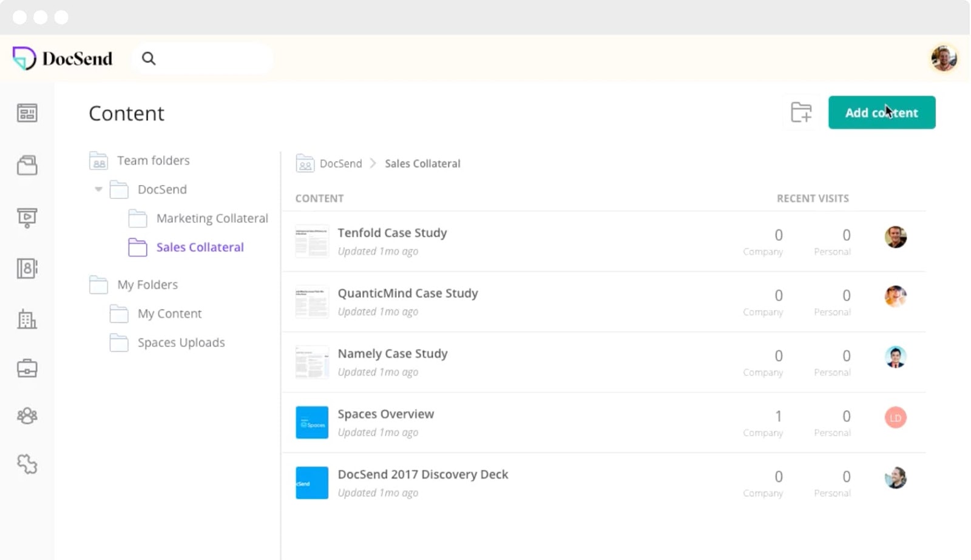Image resolution: width=971 pixels, height=560 pixels.
Task: Open the user profile avatar menu
Action: pyautogui.click(x=944, y=58)
